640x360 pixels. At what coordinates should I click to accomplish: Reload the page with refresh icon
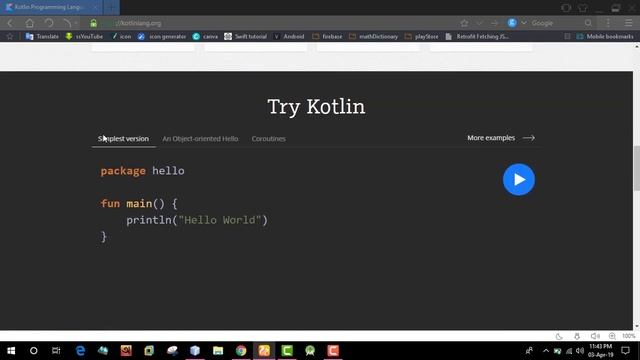pos(49,23)
